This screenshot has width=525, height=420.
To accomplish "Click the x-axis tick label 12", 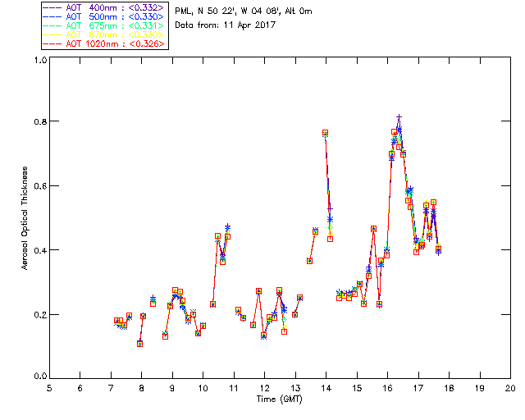I will 264,389.
